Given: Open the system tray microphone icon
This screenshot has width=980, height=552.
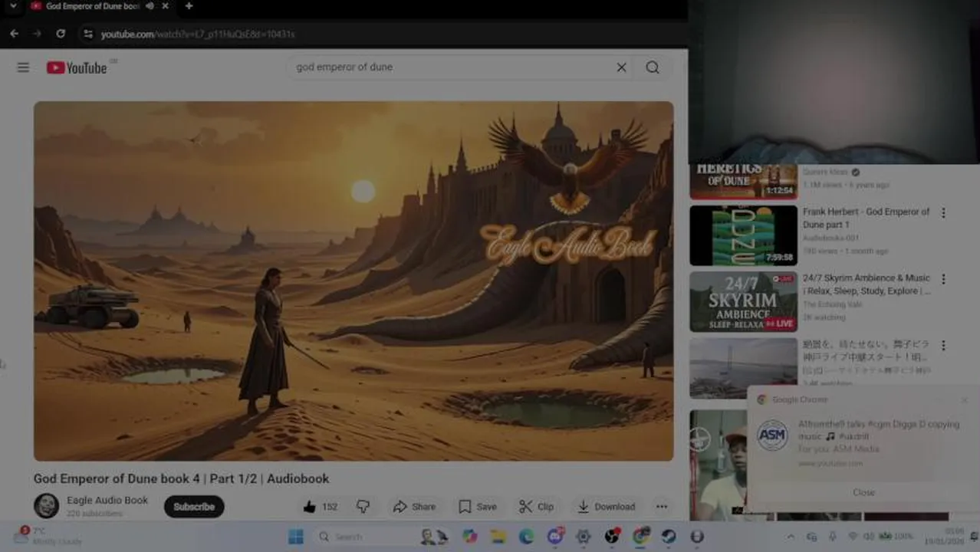Looking at the screenshot, I should click(x=832, y=537).
